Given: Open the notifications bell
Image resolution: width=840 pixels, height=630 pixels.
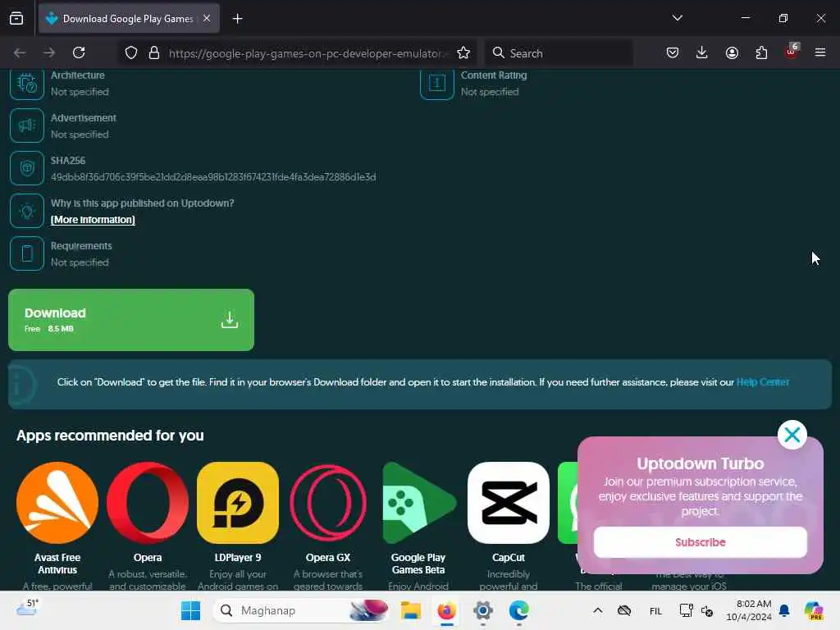Looking at the screenshot, I should pyautogui.click(x=784, y=610).
